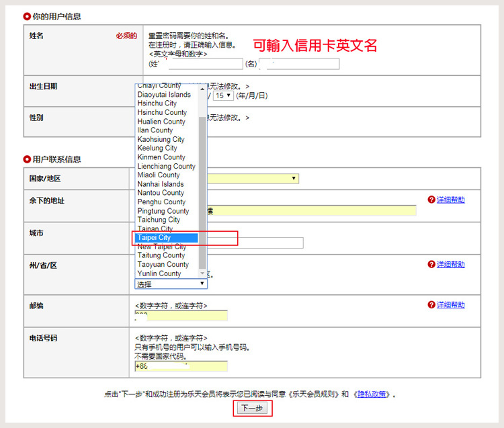Pick Hsinchu County from the list
The width and height of the screenshot is (504, 428).
click(x=162, y=112)
